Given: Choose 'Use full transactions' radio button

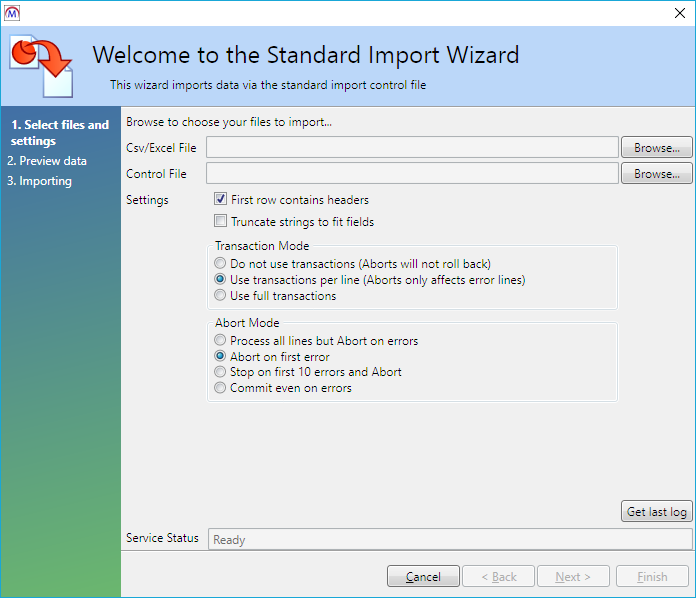Looking at the screenshot, I should (221, 296).
